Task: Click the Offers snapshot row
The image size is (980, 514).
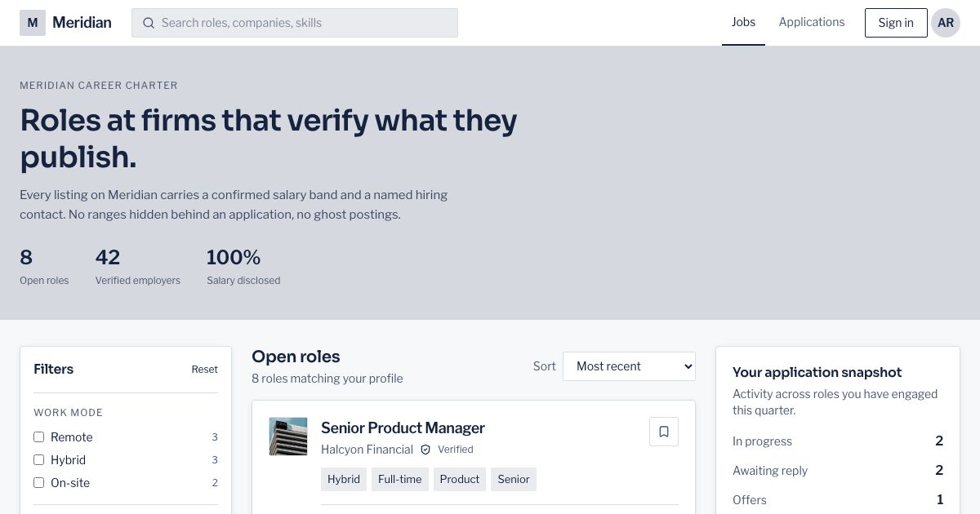Action: pos(838,500)
